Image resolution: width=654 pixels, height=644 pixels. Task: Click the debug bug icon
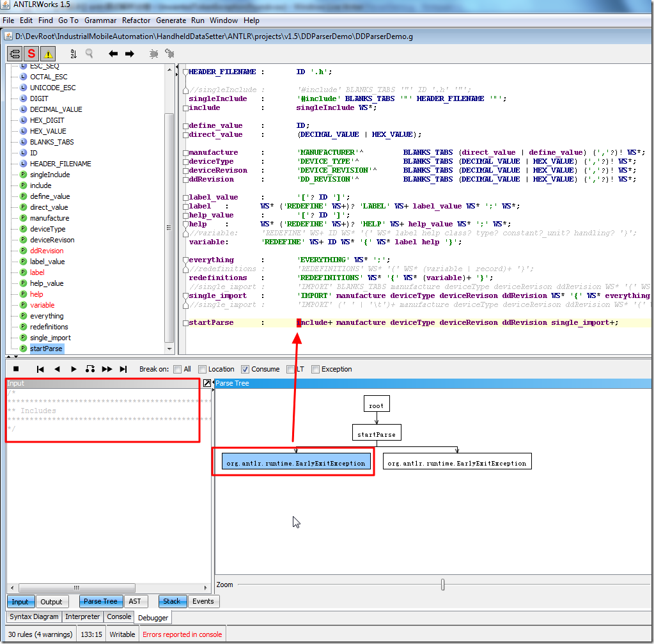(154, 54)
